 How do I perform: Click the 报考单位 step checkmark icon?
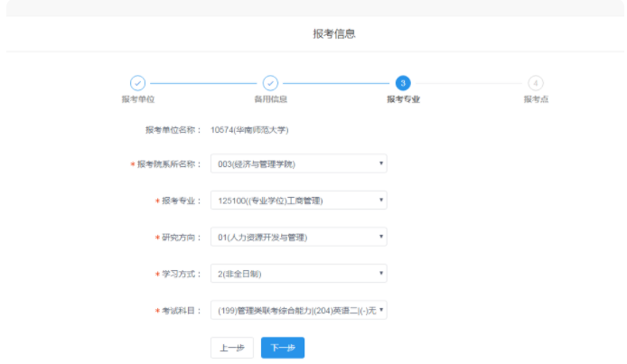(x=137, y=83)
